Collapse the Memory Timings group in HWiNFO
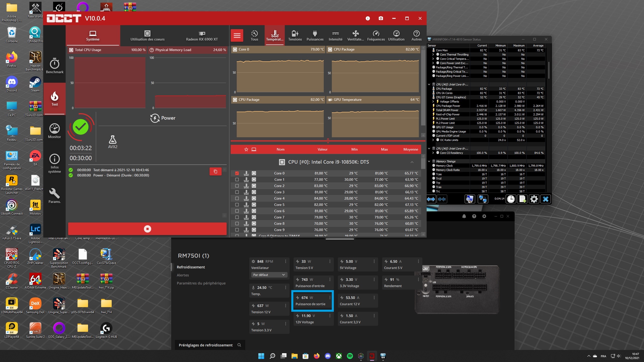The image size is (644, 362). point(429,161)
